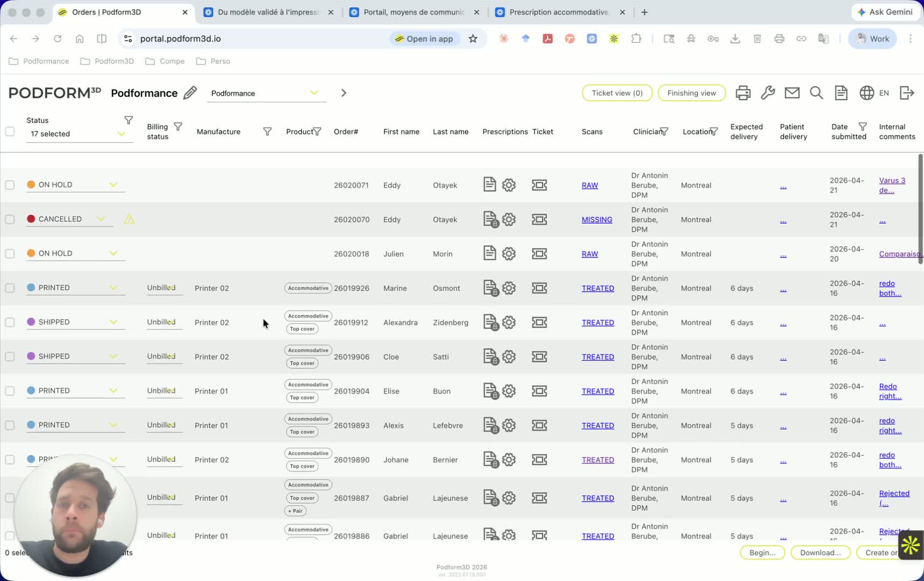Click the globe language icon

pyautogui.click(x=866, y=93)
